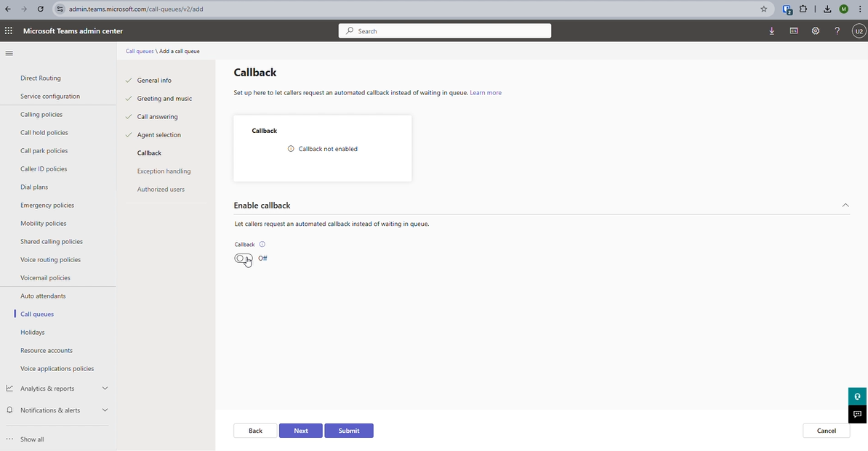This screenshot has width=868, height=451.
Task: Click the Callback info tooltip icon
Action: pos(262,244)
